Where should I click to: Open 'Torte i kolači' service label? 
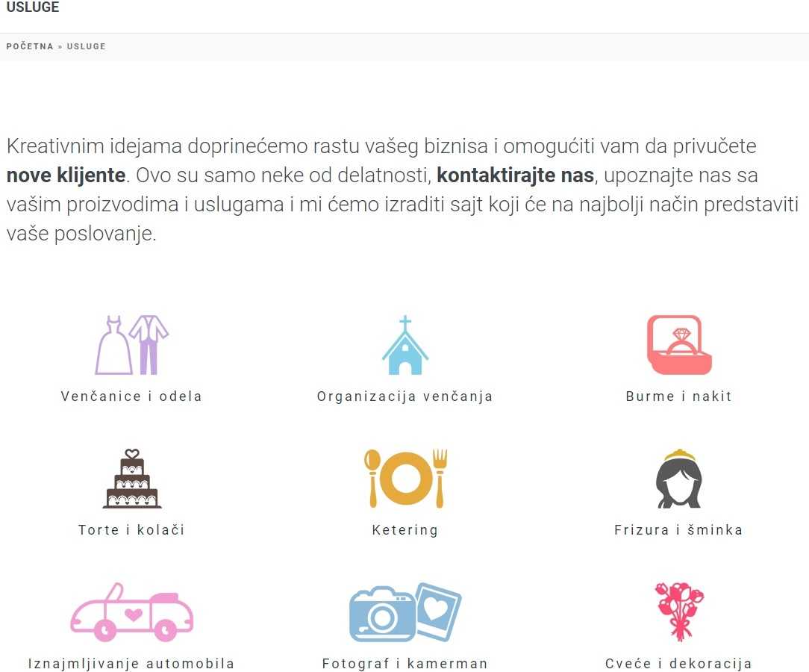click(131, 530)
